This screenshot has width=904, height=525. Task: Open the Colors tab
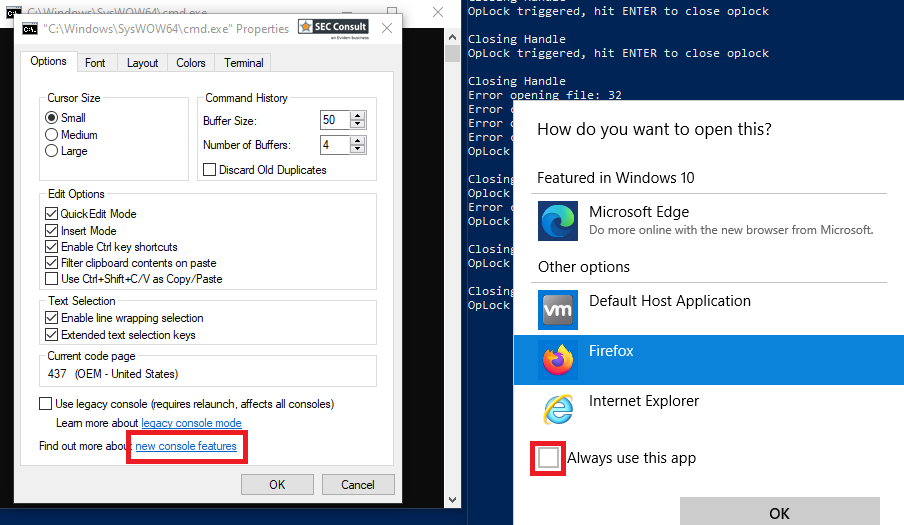tap(190, 63)
